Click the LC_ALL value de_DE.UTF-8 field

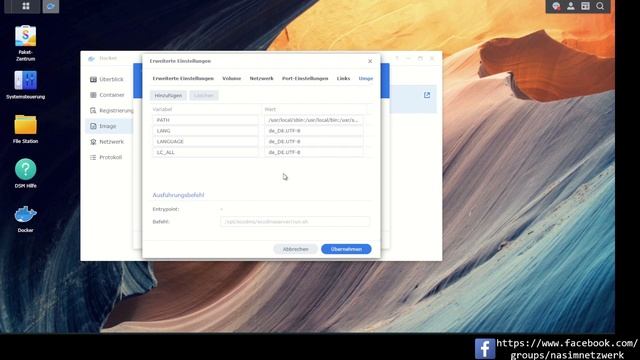(x=313, y=152)
